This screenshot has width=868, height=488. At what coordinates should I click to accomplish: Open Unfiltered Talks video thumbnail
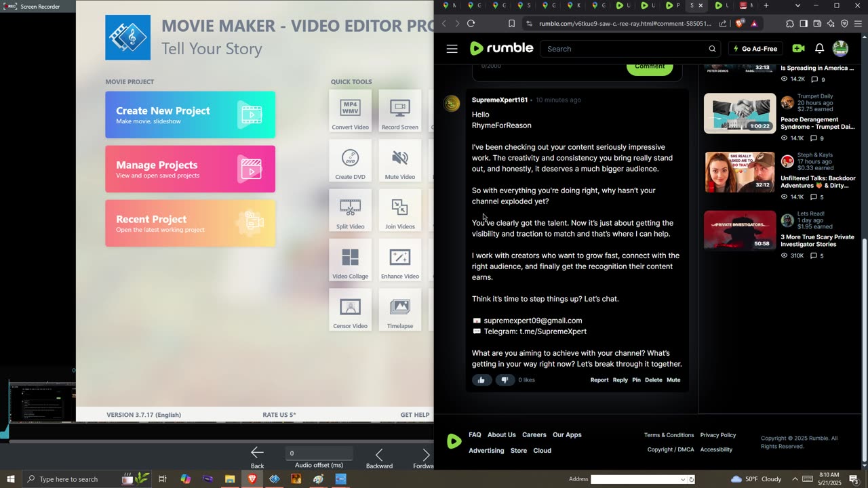point(740,172)
